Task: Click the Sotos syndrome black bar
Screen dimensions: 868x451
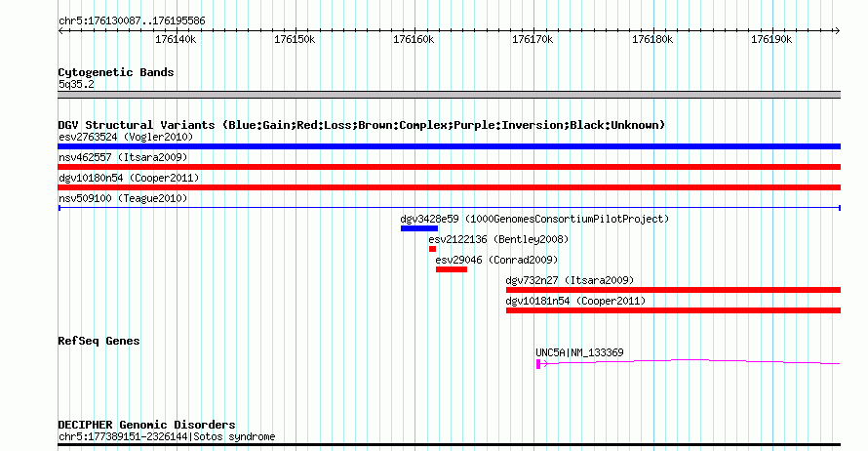Action: 449,444
